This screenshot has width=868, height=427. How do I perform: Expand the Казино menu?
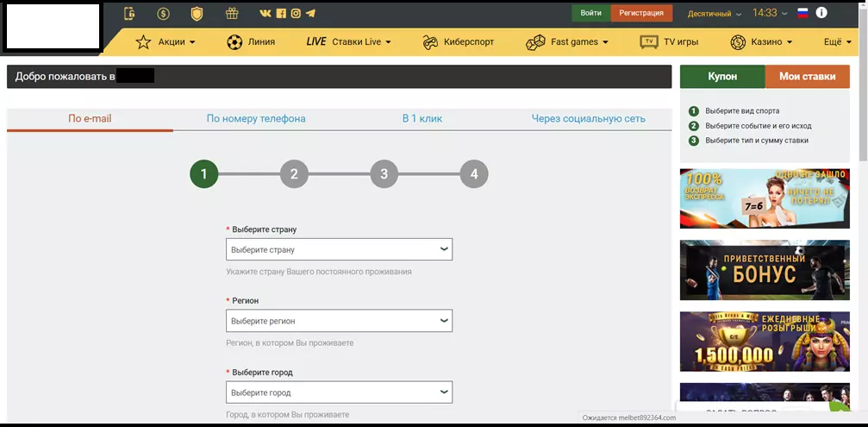tap(771, 42)
